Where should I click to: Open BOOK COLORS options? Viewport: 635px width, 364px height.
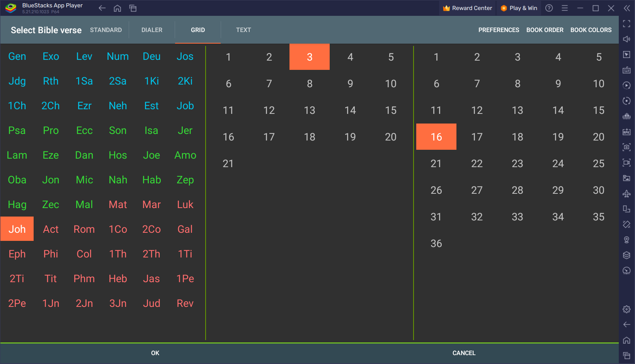coord(591,30)
